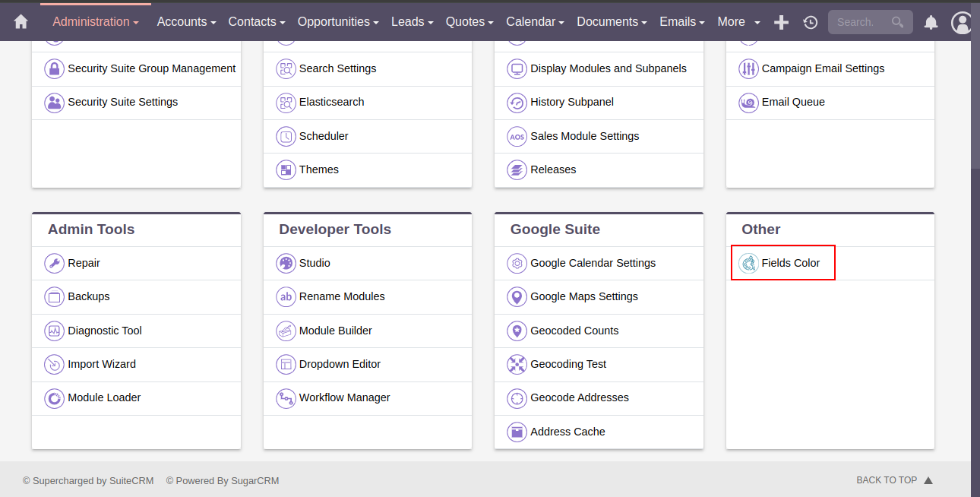
Task: Click the Module Loader icon
Action: click(x=54, y=397)
